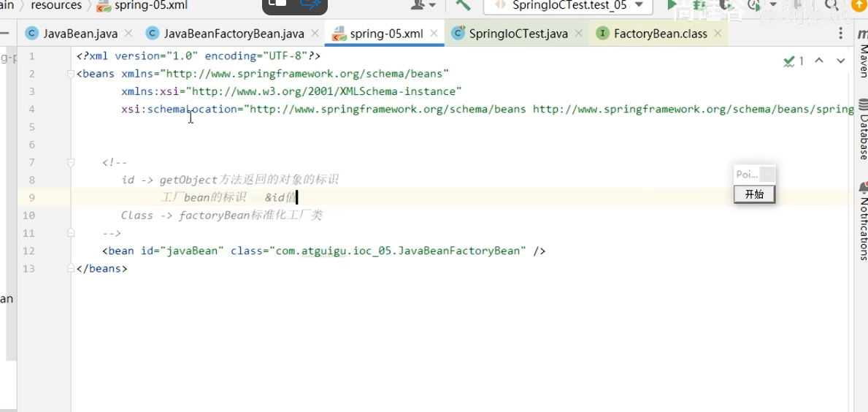Click the hide tool window dash icon
This screenshot has width=868, height=412.
[4, 33]
